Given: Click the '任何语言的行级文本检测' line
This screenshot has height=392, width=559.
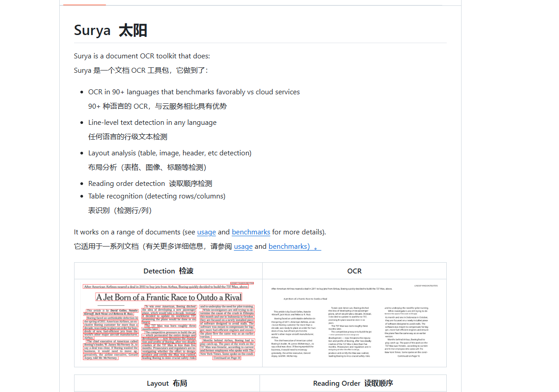Looking at the screenshot, I should (x=128, y=137).
